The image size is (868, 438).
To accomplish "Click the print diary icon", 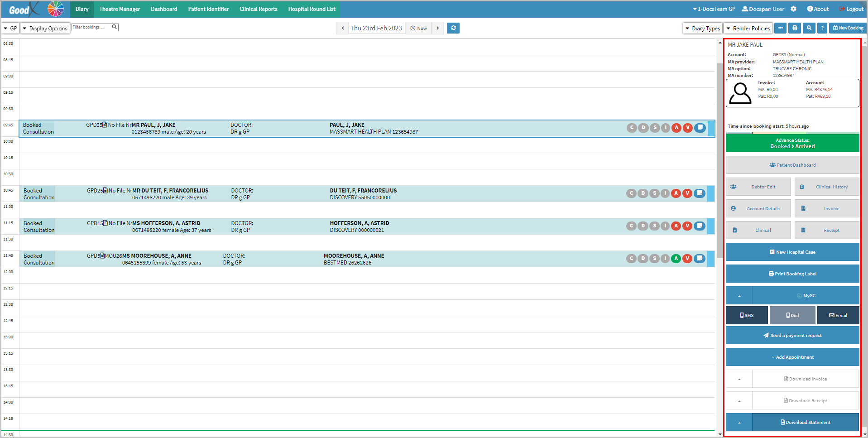I will 795,28.
